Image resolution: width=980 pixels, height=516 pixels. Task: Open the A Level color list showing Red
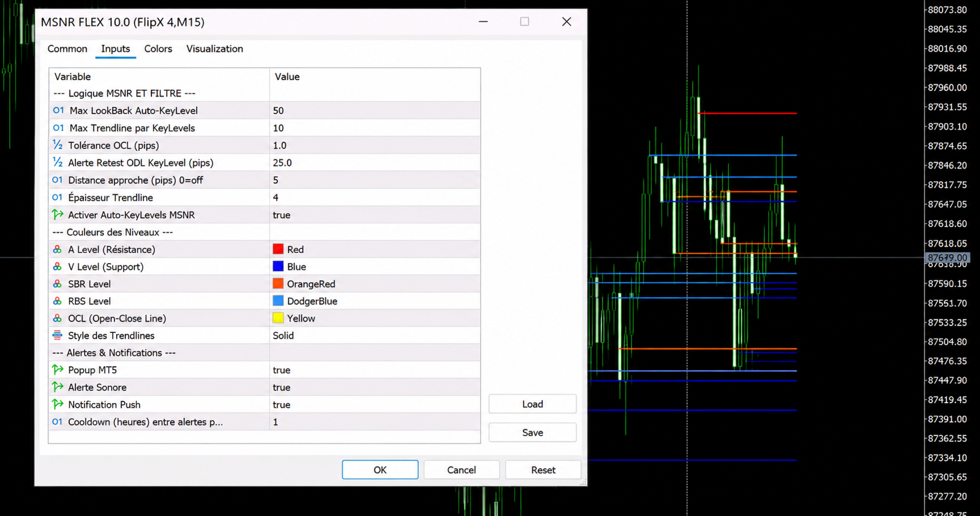click(x=375, y=249)
